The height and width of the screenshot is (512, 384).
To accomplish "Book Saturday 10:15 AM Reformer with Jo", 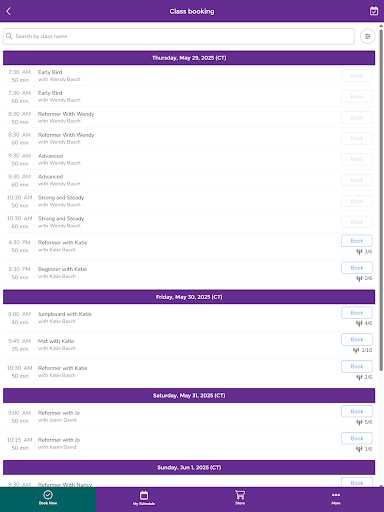I will point(357,438).
